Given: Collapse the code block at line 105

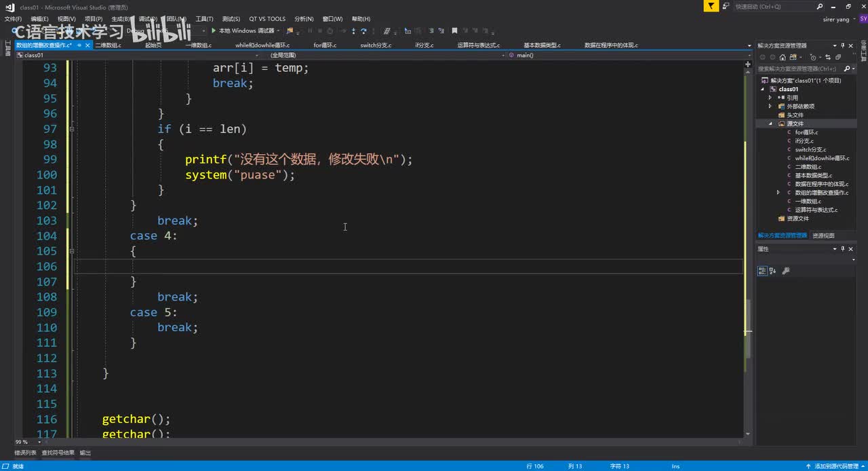Looking at the screenshot, I should pyautogui.click(x=72, y=251).
